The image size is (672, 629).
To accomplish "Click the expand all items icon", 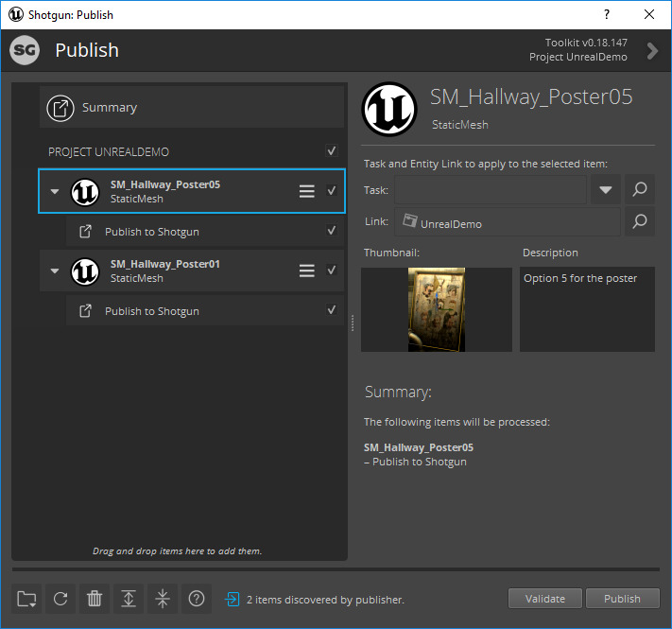I will pos(129,599).
